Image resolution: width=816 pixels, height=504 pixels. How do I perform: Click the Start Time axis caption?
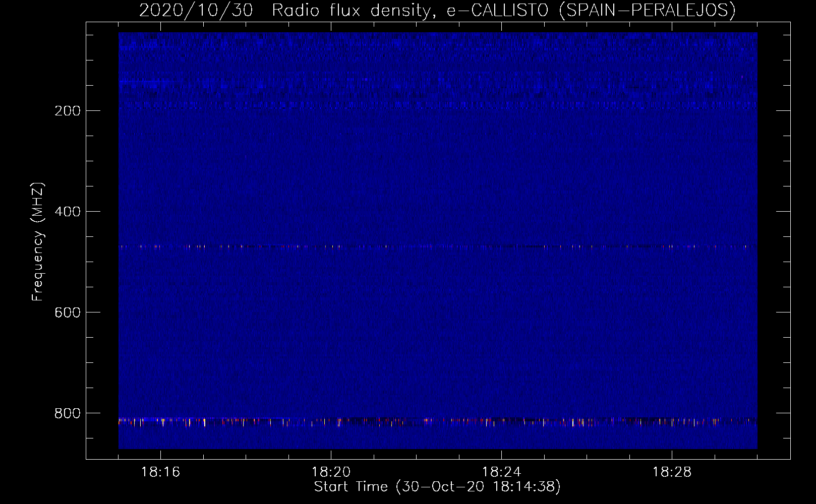click(437, 487)
